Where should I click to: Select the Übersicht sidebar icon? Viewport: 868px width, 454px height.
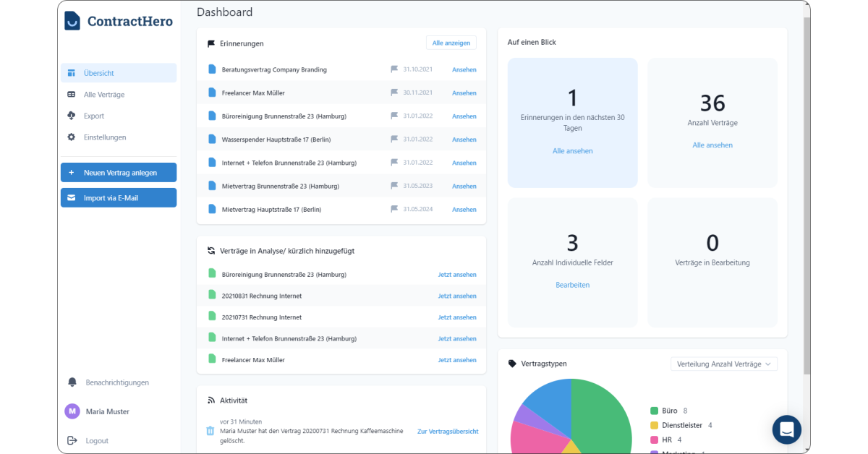pyautogui.click(x=72, y=72)
